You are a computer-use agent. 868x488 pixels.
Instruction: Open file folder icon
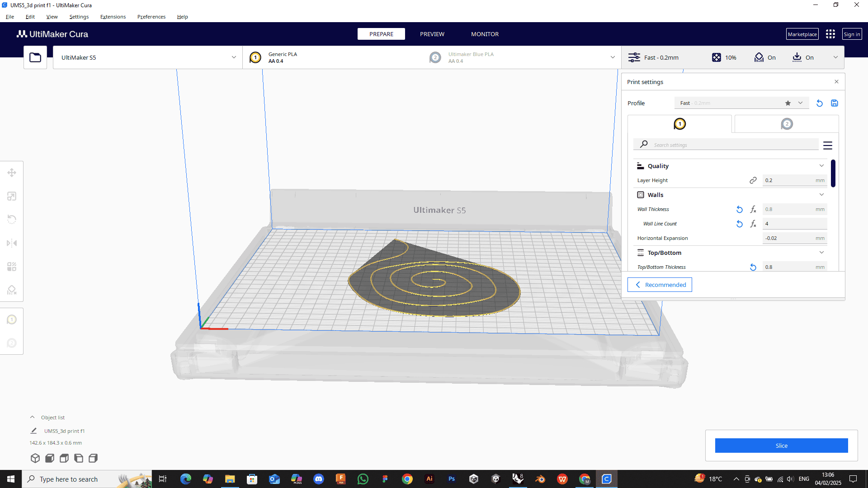[x=35, y=57]
